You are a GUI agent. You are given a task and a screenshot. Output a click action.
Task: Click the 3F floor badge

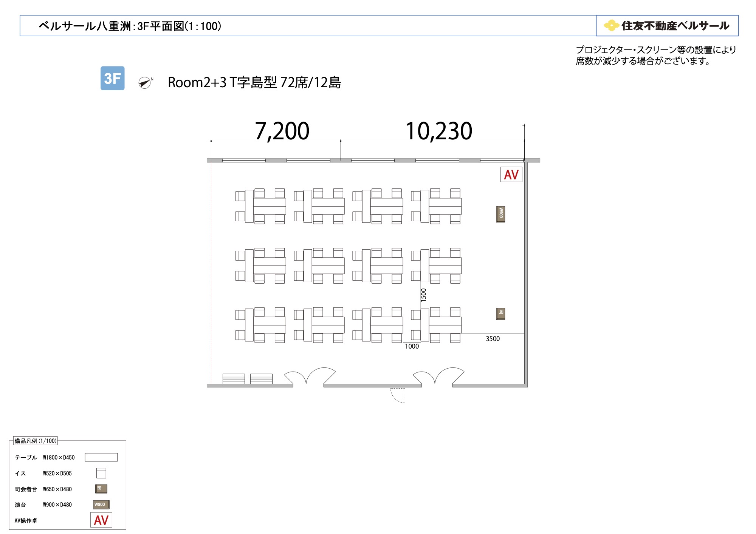coord(112,78)
